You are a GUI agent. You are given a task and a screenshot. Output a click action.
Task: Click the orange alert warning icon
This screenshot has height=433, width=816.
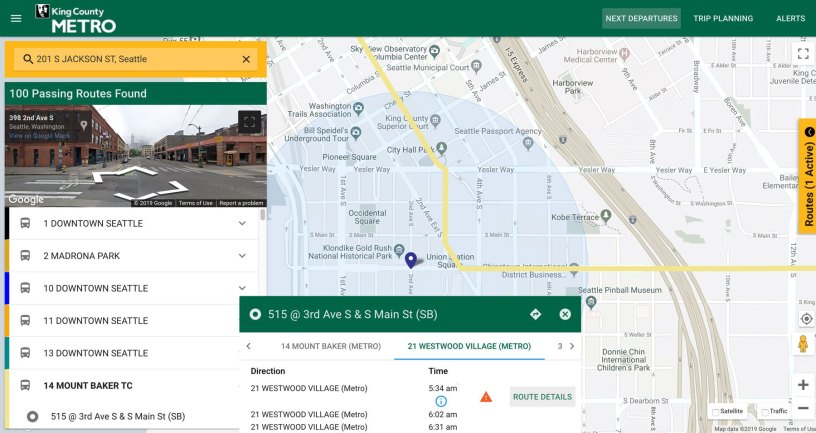[x=486, y=397]
